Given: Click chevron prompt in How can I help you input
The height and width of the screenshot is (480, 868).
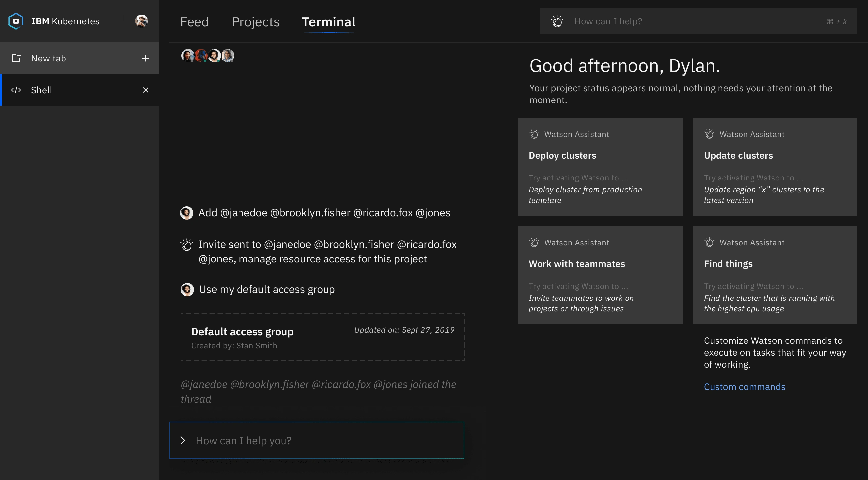Looking at the screenshot, I should tap(183, 440).
